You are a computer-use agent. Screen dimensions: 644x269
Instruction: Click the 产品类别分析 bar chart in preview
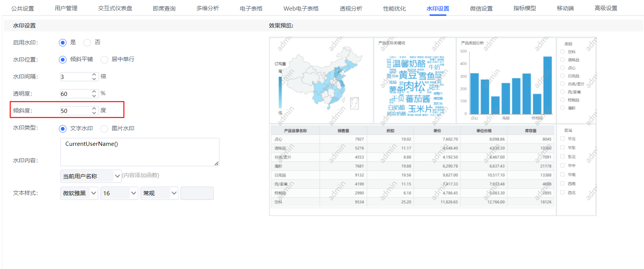pyautogui.click(x=506, y=80)
